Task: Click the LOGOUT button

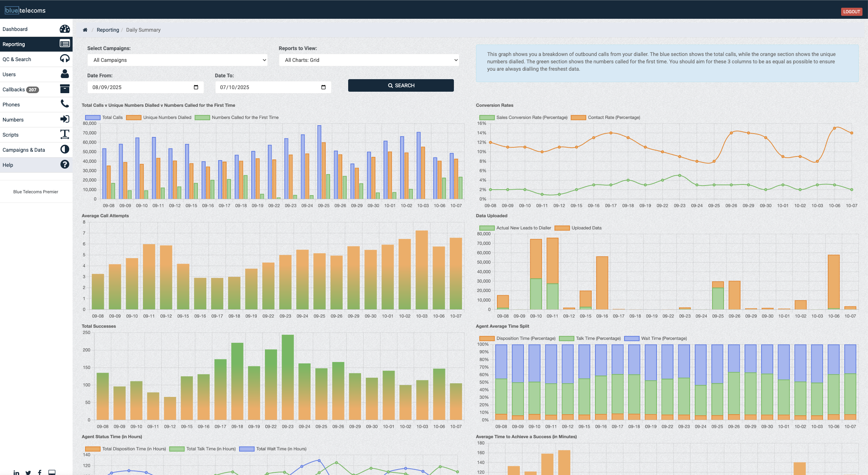Action: tap(851, 11)
